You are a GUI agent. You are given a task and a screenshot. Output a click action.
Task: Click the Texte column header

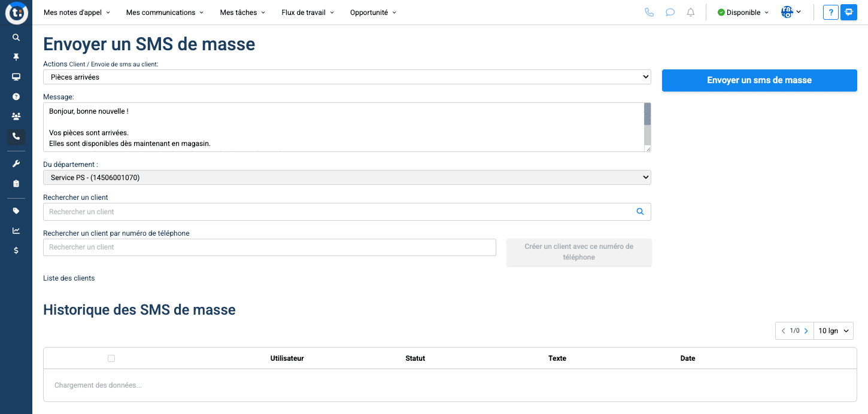pos(557,358)
